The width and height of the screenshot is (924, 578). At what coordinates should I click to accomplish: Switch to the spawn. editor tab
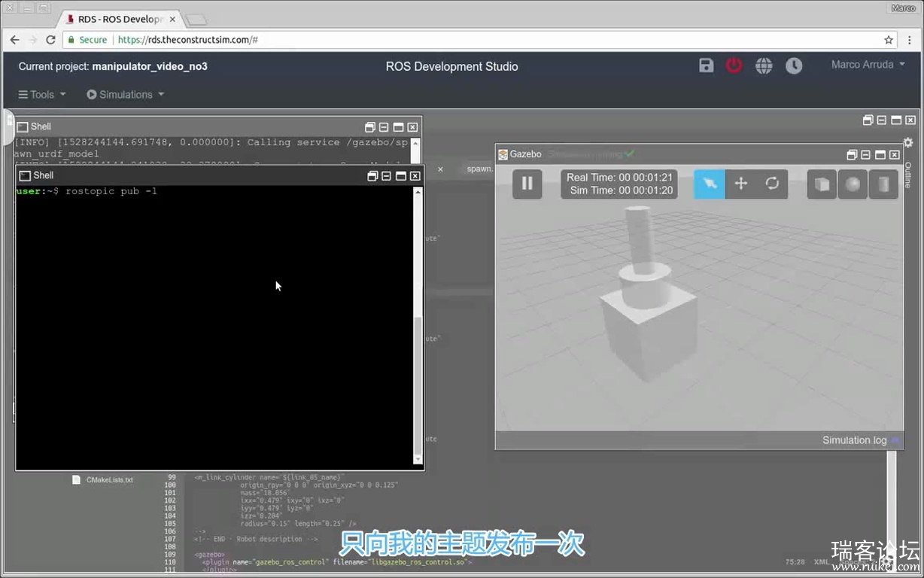tap(480, 169)
